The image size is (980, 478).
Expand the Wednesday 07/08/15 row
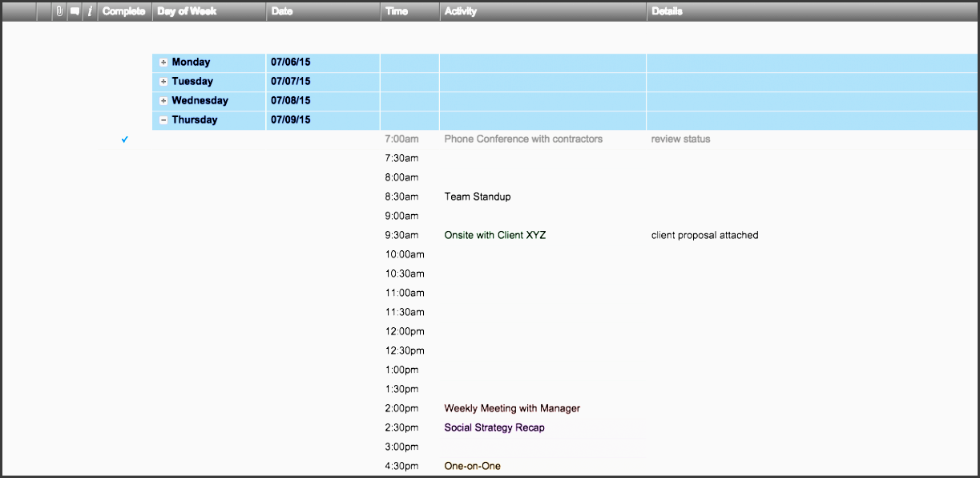163,100
